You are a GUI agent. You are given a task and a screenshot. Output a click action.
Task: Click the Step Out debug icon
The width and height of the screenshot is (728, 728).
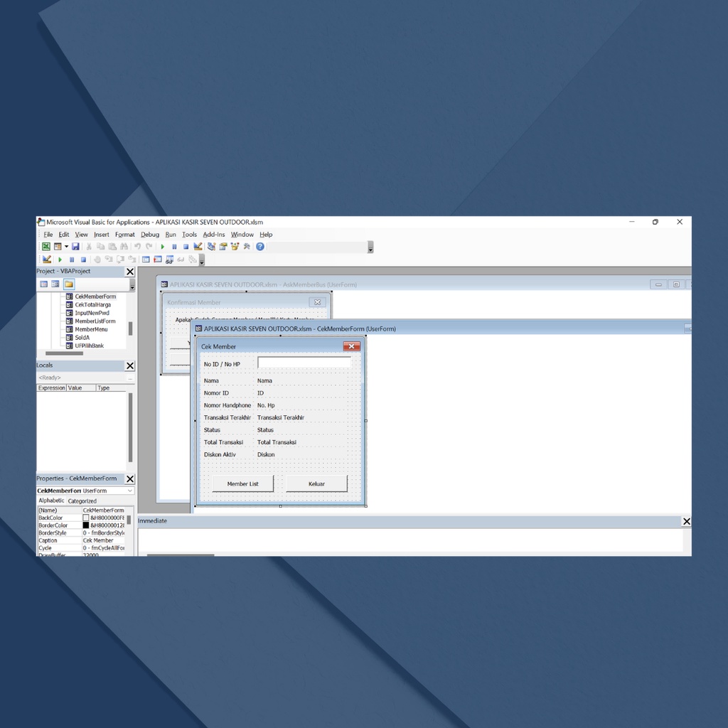pyautogui.click(x=132, y=259)
